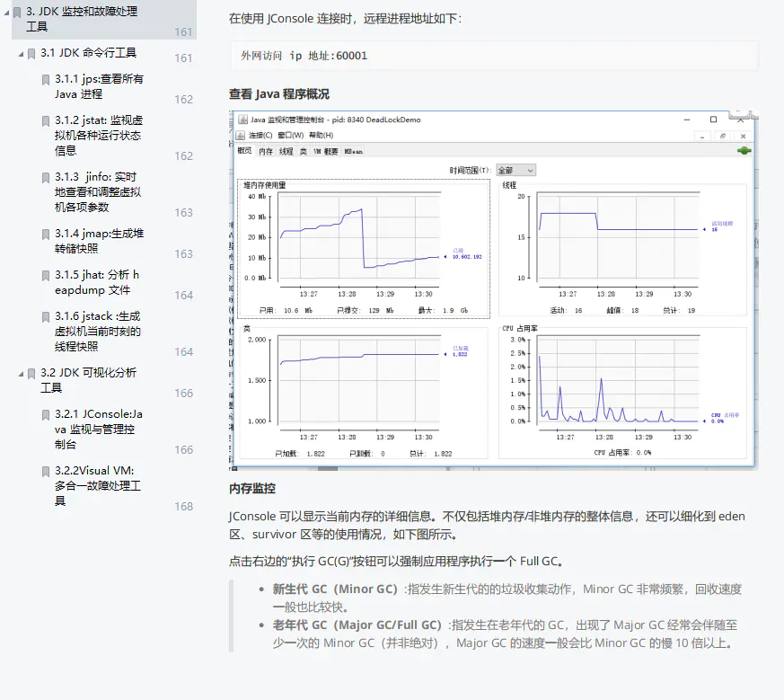Click bookmark icon of '3.2.1 JConsole' entry
This screenshot has height=700, width=784.
click(x=46, y=415)
